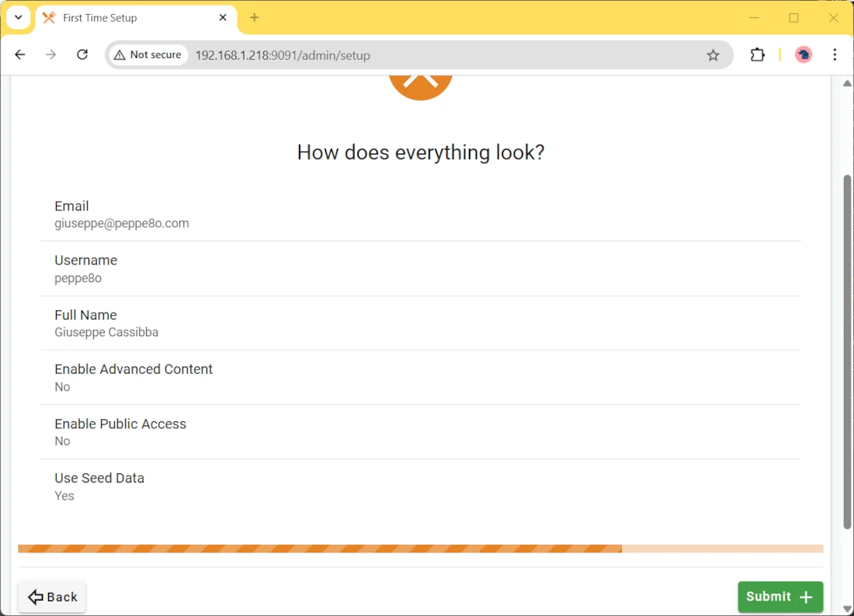This screenshot has width=854, height=616.
Task: Open a new browser tab
Action: coord(255,17)
